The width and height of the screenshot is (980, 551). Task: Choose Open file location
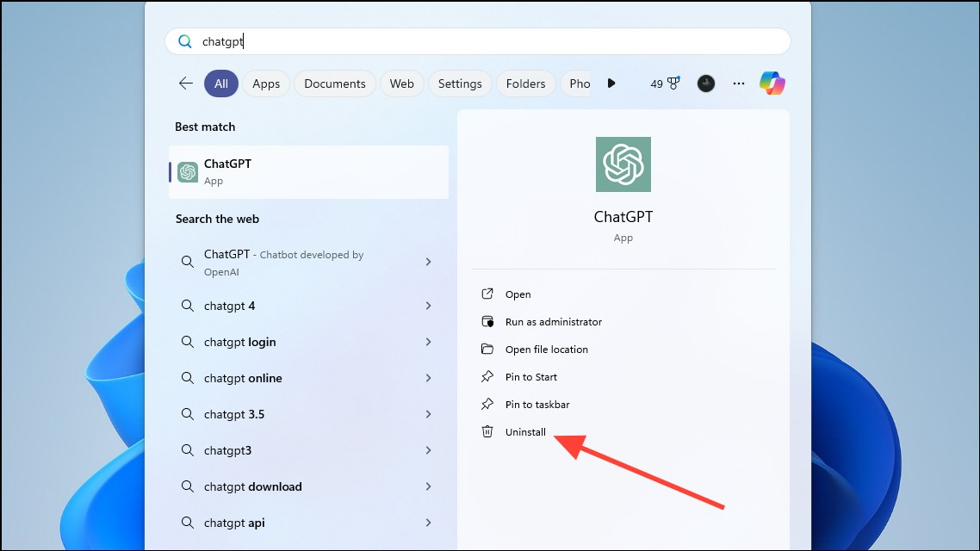547,350
